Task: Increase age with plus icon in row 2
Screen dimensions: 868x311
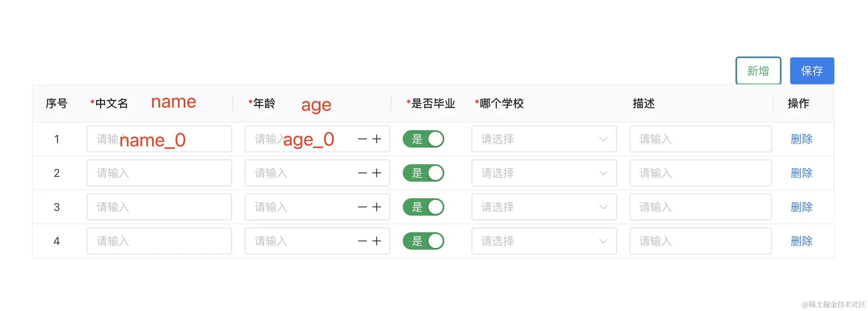Action: (x=377, y=173)
